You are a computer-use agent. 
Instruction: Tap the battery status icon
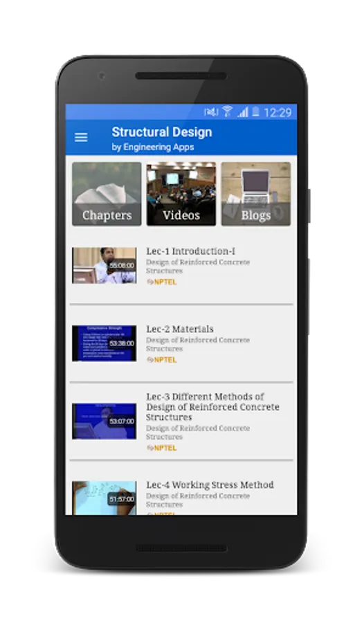click(256, 111)
